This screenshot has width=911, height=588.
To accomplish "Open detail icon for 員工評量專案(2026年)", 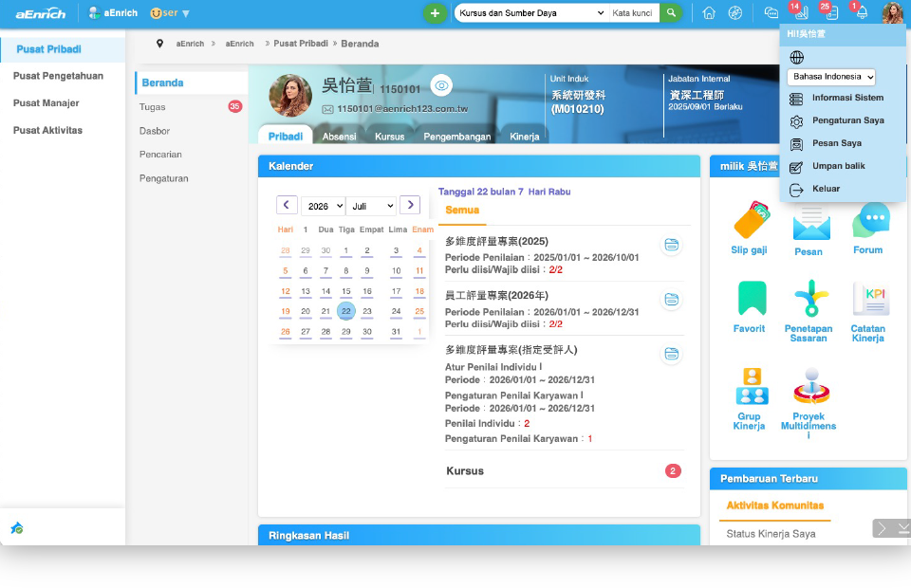I will [x=672, y=300].
